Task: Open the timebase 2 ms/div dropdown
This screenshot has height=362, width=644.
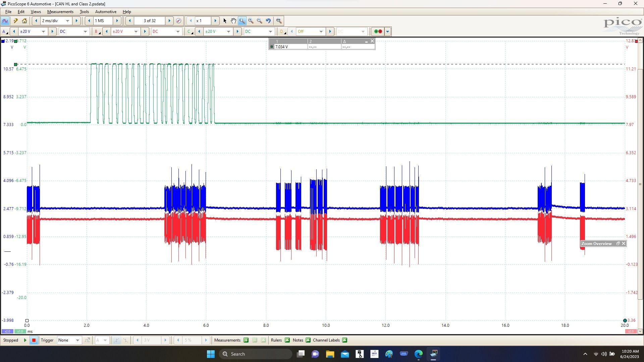Action: coord(67,20)
